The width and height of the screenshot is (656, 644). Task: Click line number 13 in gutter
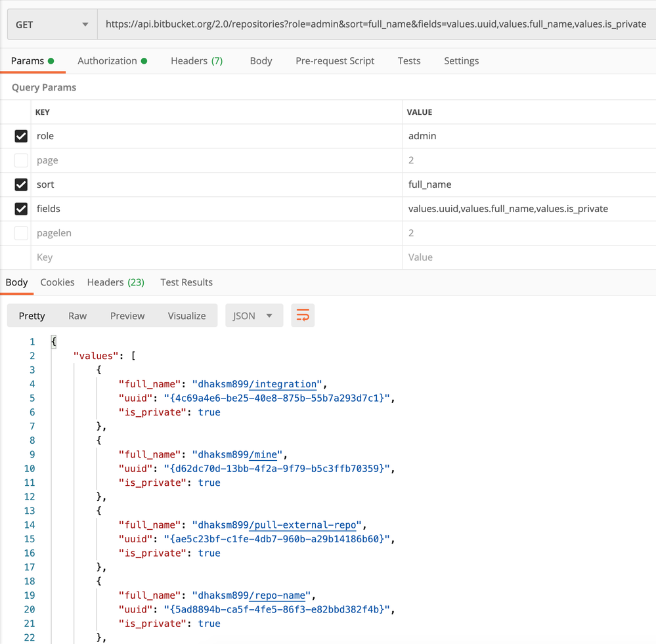(x=30, y=511)
